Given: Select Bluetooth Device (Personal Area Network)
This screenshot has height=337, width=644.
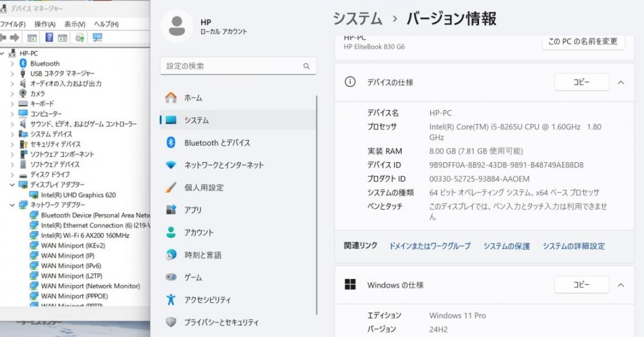Looking at the screenshot, I should point(95,215).
